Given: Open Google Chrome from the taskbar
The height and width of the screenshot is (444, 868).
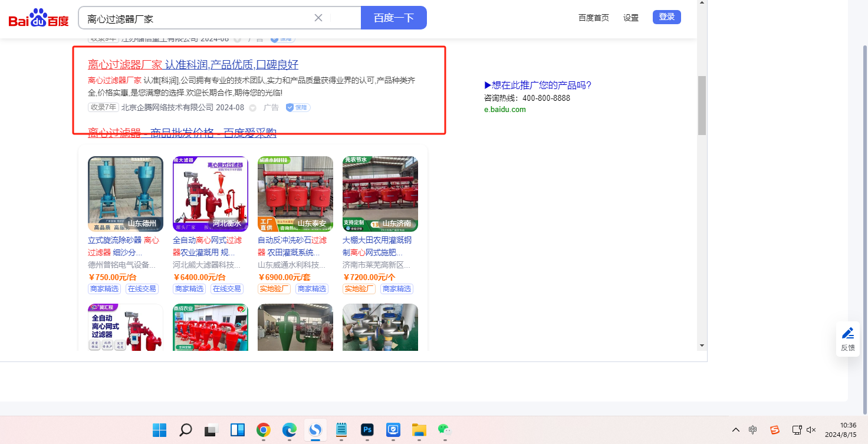Looking at the screenshot, I should (264, 430).
